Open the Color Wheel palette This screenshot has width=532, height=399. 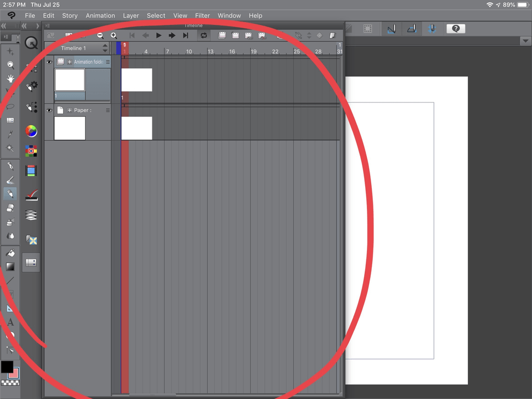(x=31, y=131)
